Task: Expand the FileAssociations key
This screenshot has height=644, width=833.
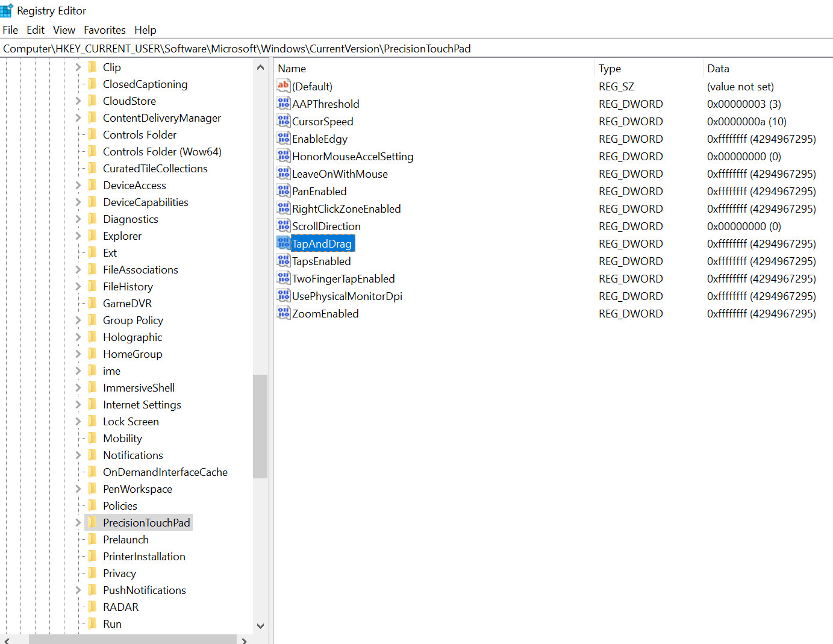Action: [x=78, y=269]
